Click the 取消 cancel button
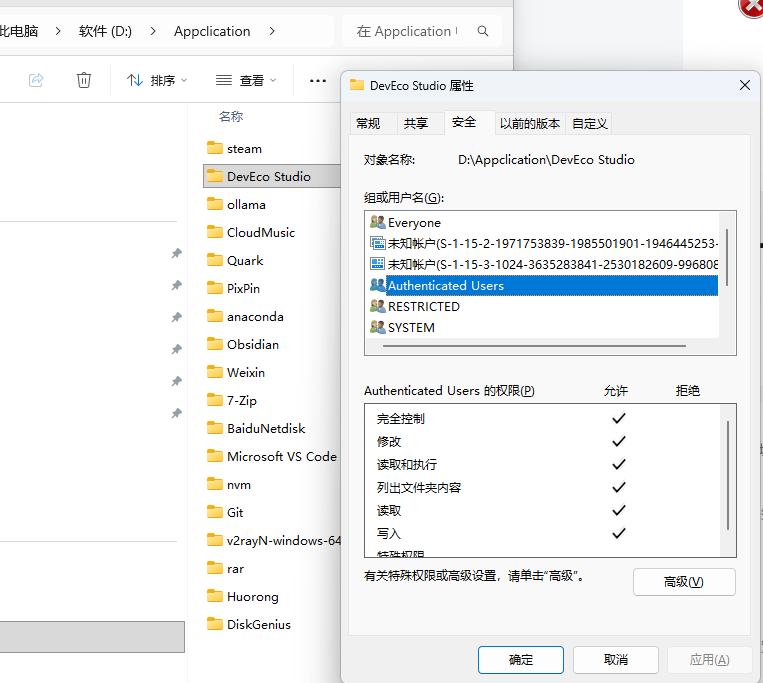The height and width of the screenshot is (683, 763). [x=616, y=660]
